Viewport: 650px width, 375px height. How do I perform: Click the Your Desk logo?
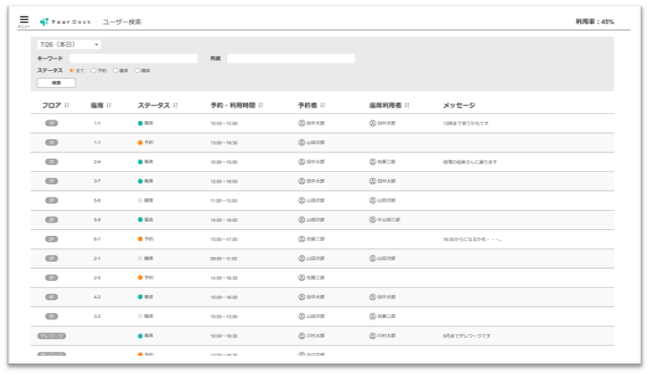[65, 22]
